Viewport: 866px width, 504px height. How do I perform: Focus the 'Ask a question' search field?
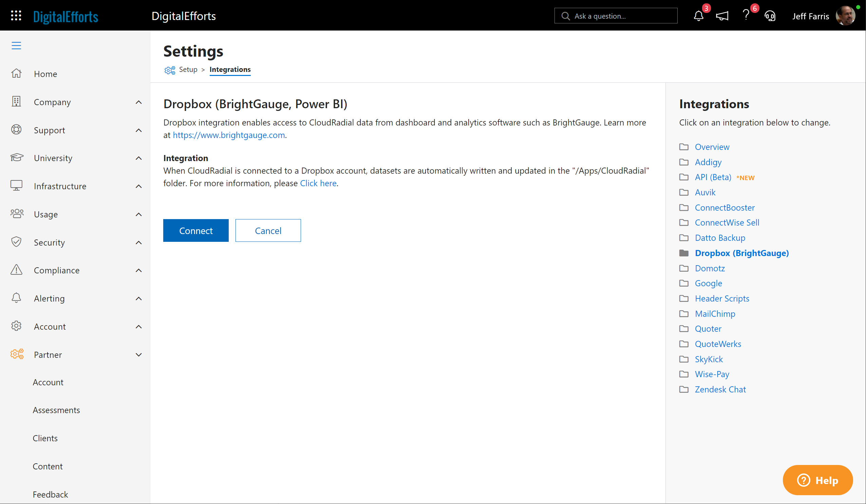pos(616,16)
